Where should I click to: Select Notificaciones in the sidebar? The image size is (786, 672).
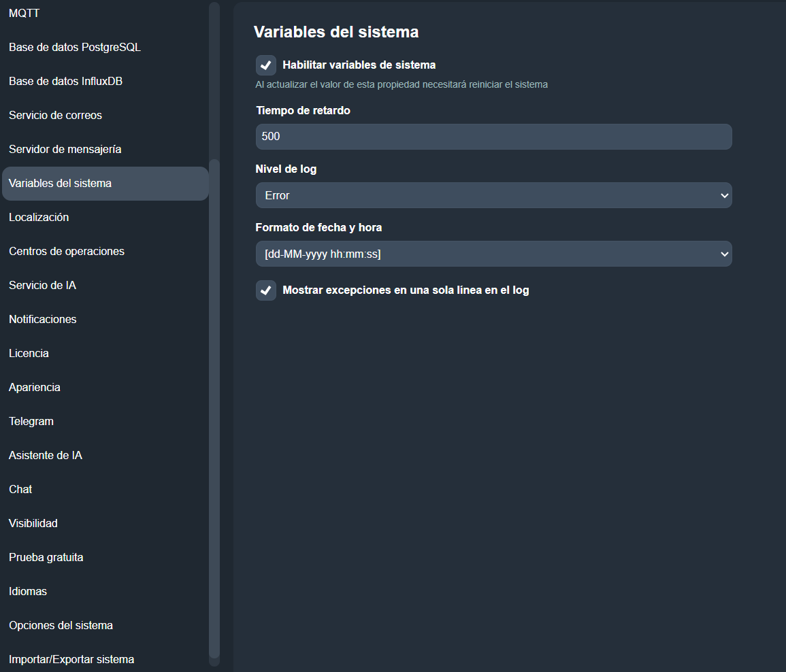(42, 319)
